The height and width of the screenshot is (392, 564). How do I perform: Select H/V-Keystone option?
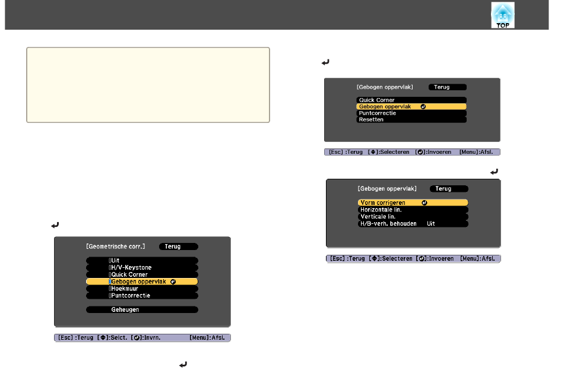(142, 268)
